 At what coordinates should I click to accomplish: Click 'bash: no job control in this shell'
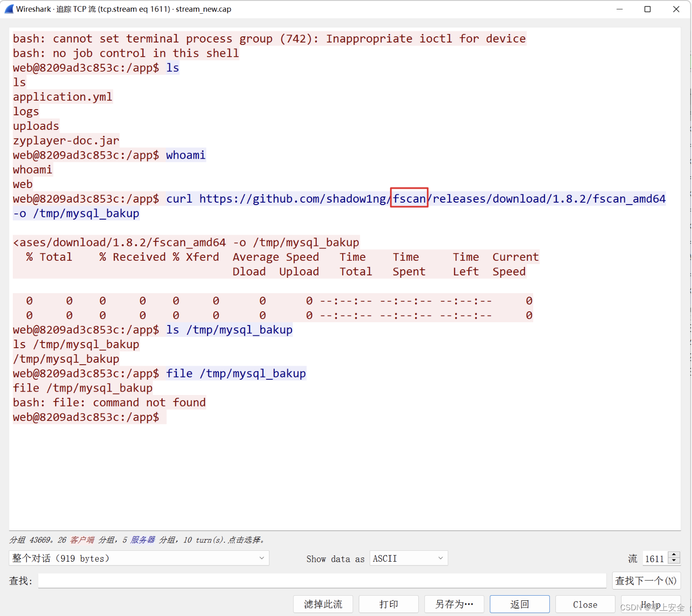[x=126, y=53]
